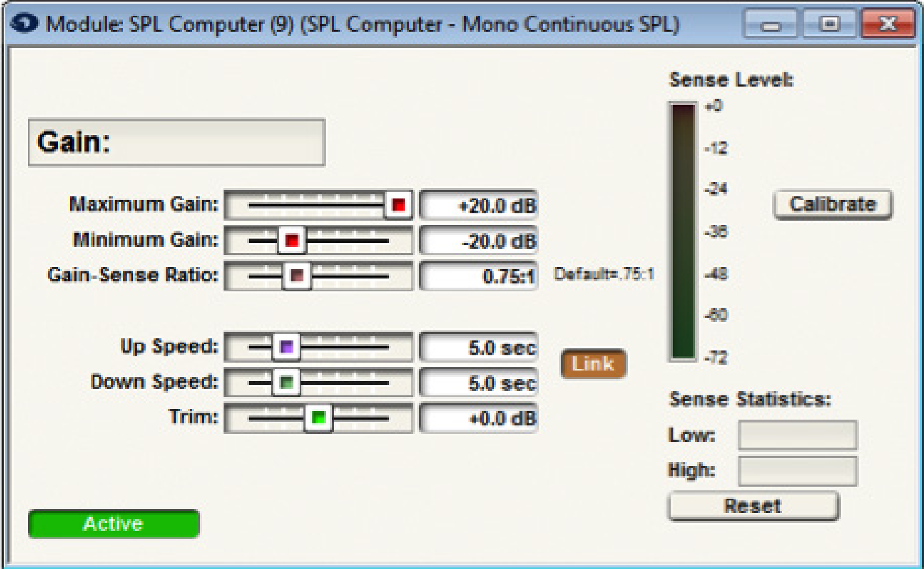Click the High field under Sense Statistics
Viewport: 924px width, 569px height.
[x=798, y=471]
